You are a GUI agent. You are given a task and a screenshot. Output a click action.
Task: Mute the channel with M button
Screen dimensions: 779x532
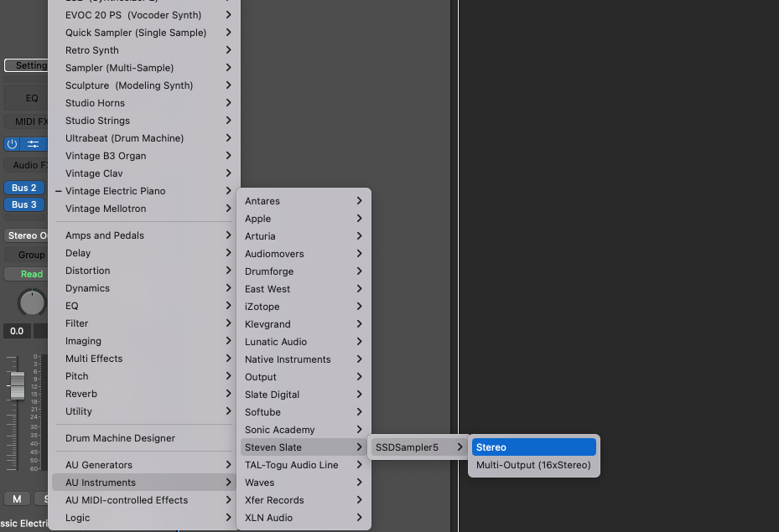[17, 498]
